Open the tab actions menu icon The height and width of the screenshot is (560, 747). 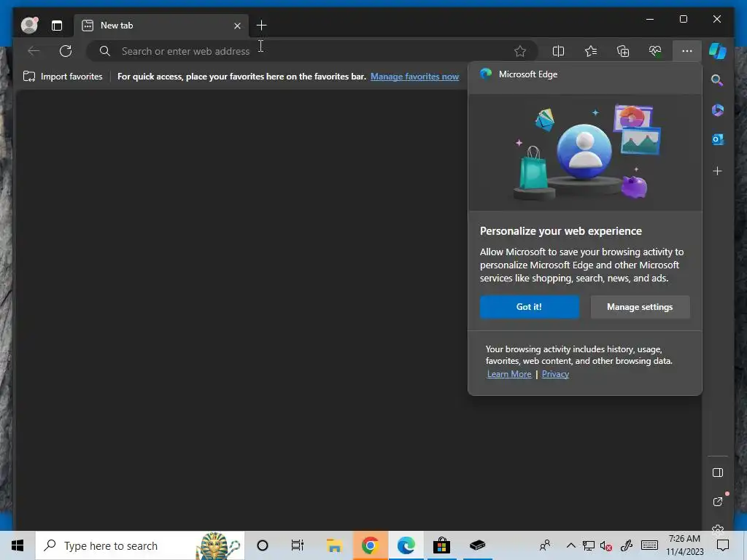(x=57, y=26)
